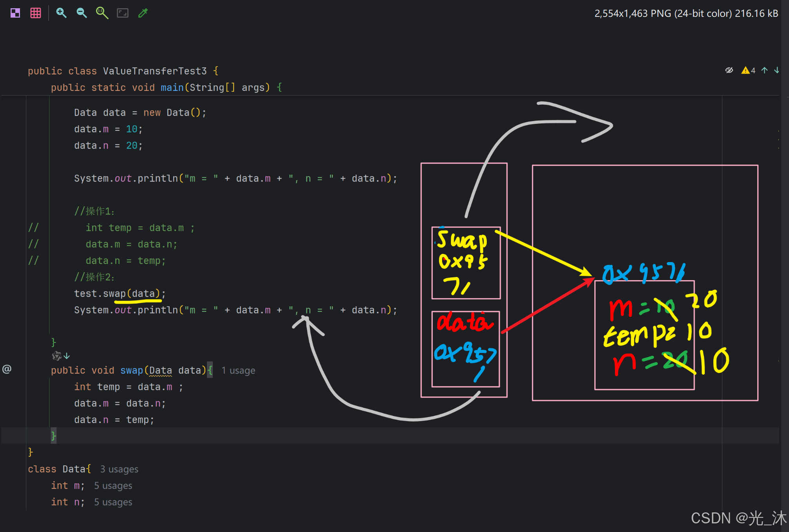Toggle the pink grid overlay
789x532 pixels.
[36, 13]
